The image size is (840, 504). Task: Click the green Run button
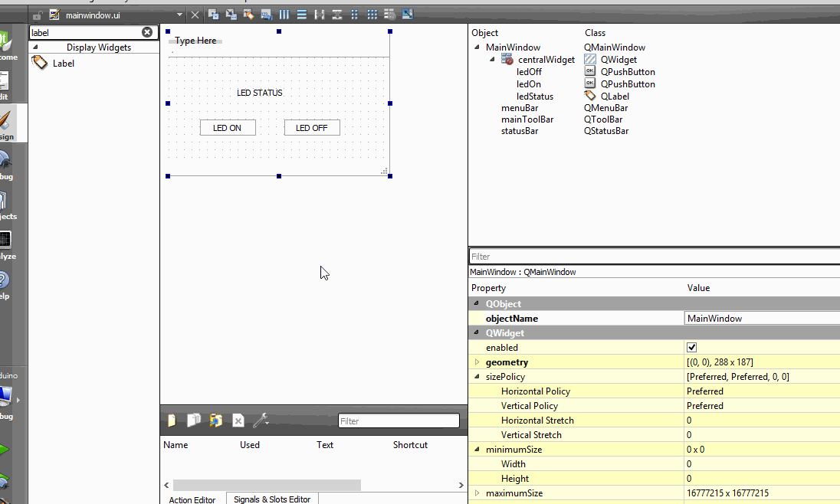5,450
